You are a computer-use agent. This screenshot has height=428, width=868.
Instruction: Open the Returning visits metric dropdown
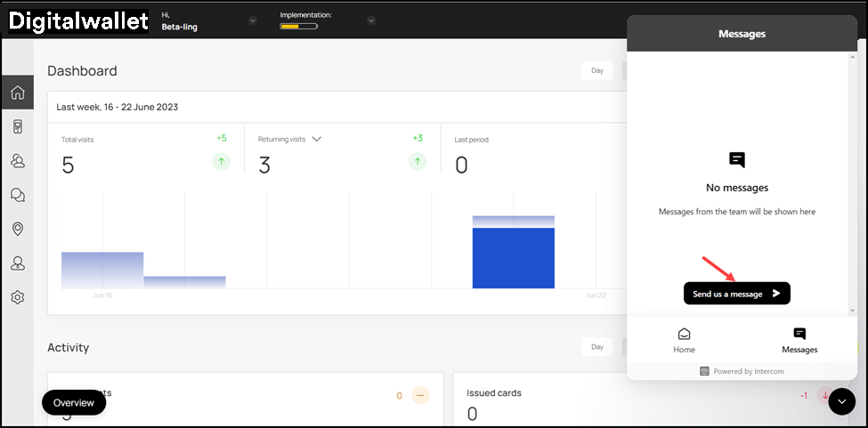[x=316, y=139]
